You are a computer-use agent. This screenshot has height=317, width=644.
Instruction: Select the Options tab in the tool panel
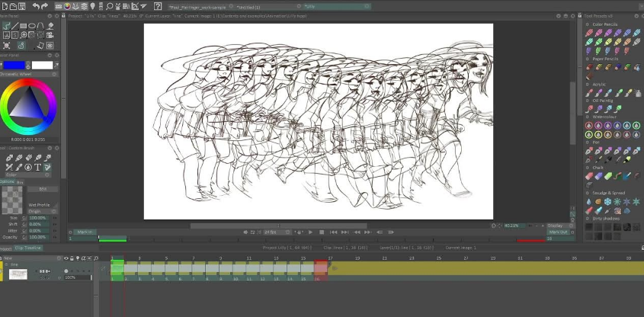8,181
